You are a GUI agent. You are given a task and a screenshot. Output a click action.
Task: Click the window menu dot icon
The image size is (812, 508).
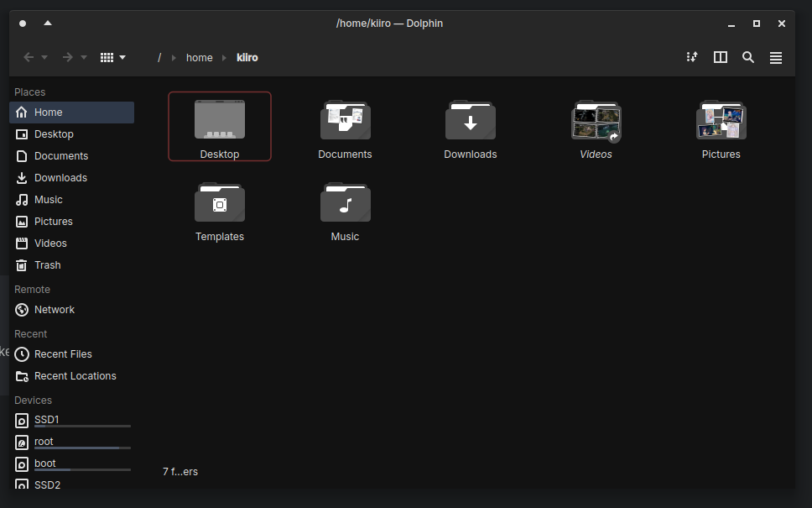pos(23,24)
